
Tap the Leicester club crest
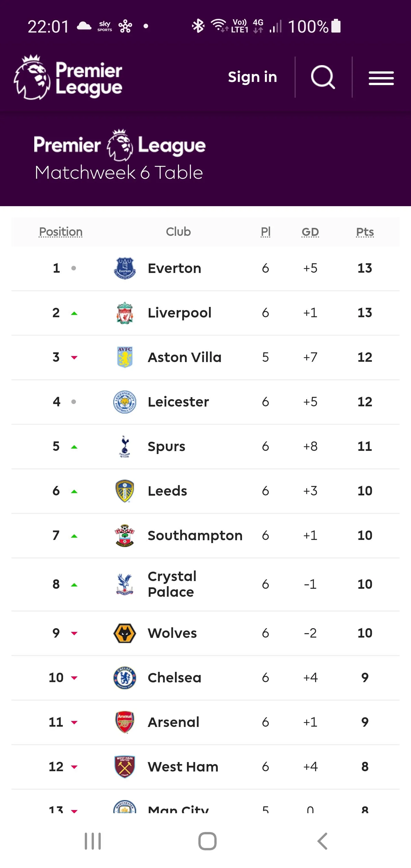coord(125,402)
